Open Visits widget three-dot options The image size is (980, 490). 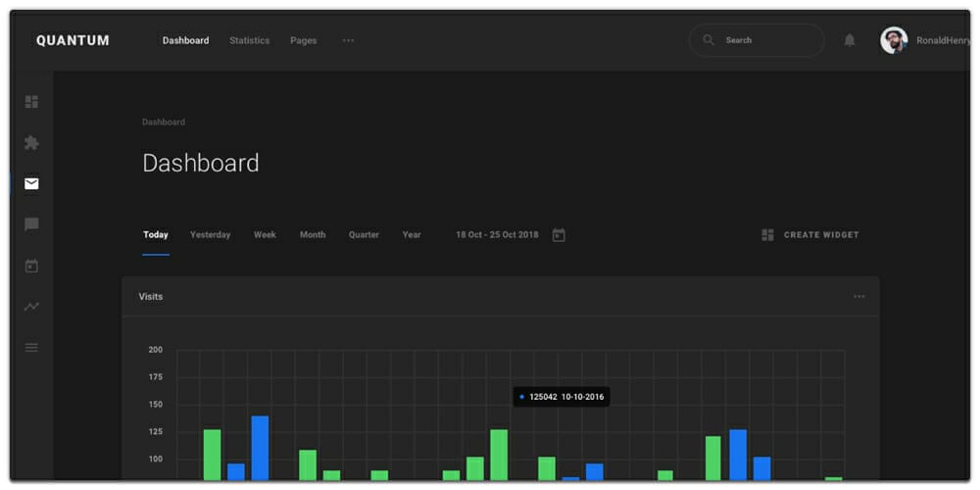coord(859,296)
